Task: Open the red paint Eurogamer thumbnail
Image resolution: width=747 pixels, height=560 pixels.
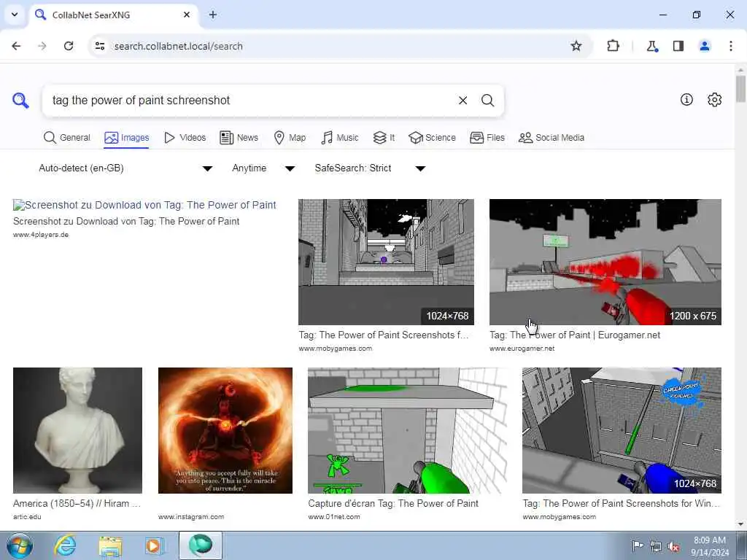Action: click(605, 262)
